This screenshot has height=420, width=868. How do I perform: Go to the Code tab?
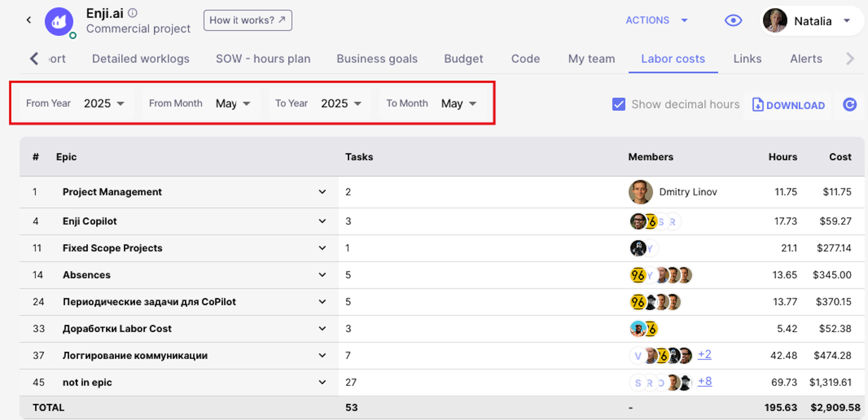pyautogui.click(x=525, y=59)
